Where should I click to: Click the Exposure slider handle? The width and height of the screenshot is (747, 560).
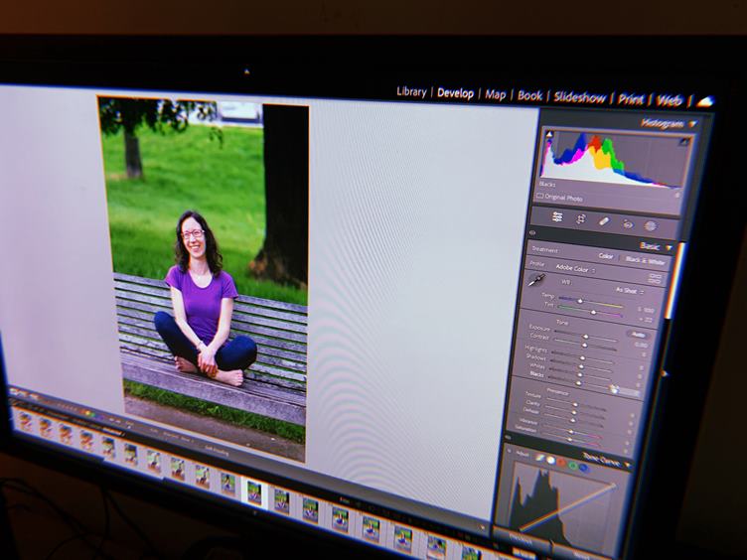(x=586, y=337)
